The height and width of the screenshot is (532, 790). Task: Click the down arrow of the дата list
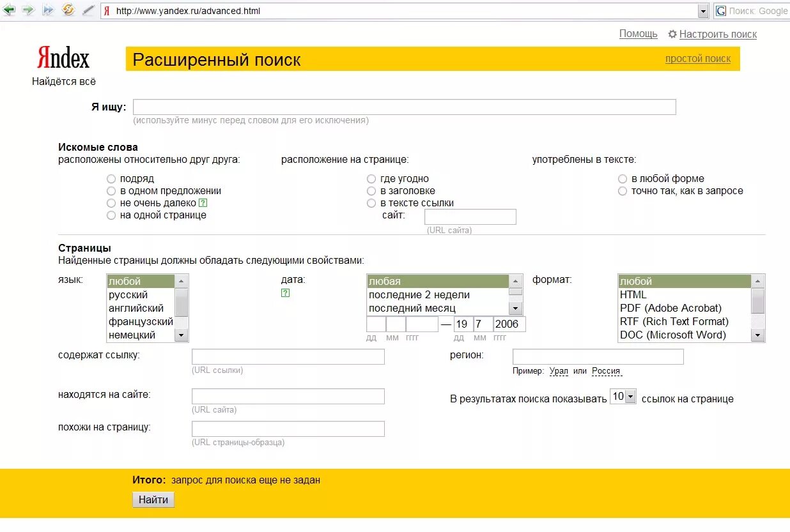pos(516,308)
